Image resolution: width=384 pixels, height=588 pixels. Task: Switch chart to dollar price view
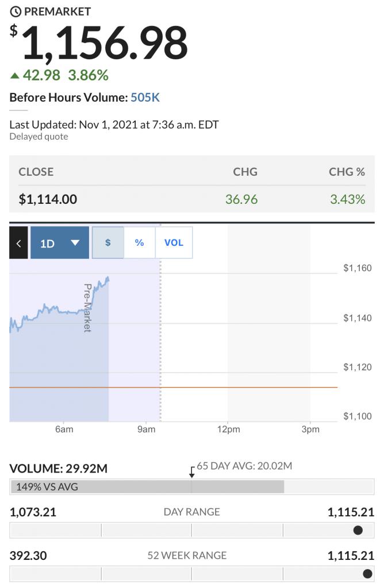[107, 243]
